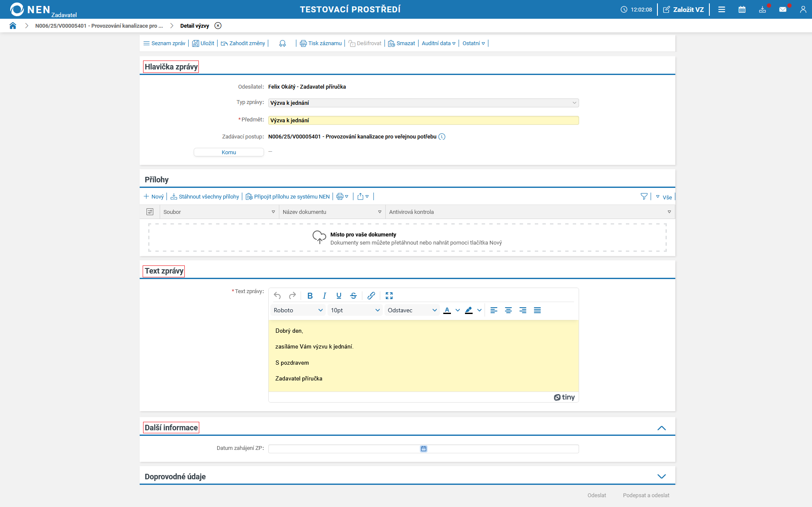Undo last edit in text editor
The image size is (812, 507).
[x=278, y=296]
